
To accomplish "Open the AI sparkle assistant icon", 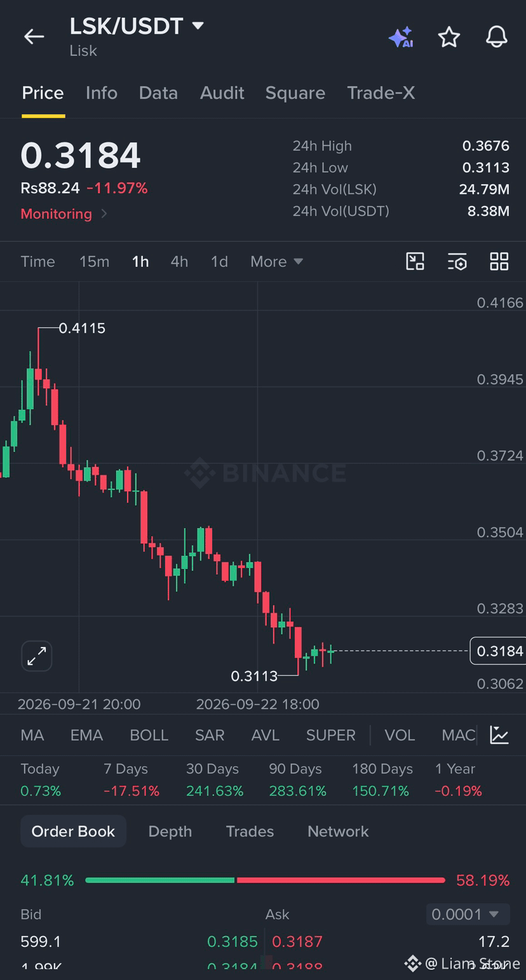I will pyautogui.click(x=401, y=37).
